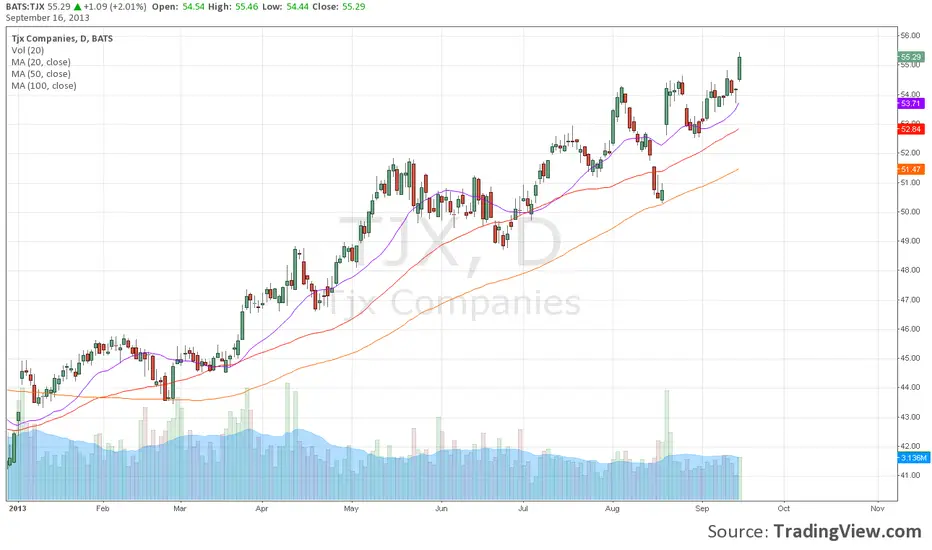Click the 2013 label on time axis
This screenshot has width=932, height=550.
(x=17, y=509)
